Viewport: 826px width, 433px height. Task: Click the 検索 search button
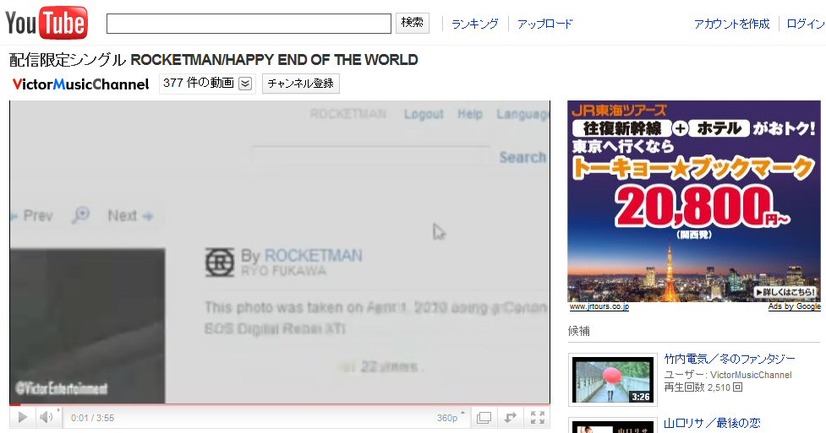click(412, 23)
